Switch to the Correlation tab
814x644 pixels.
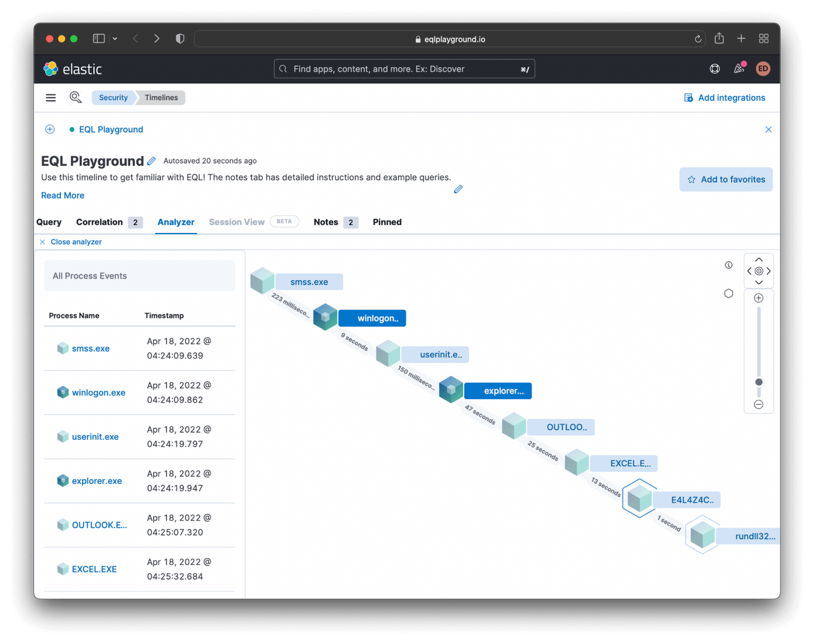click(x=109, y=222)
